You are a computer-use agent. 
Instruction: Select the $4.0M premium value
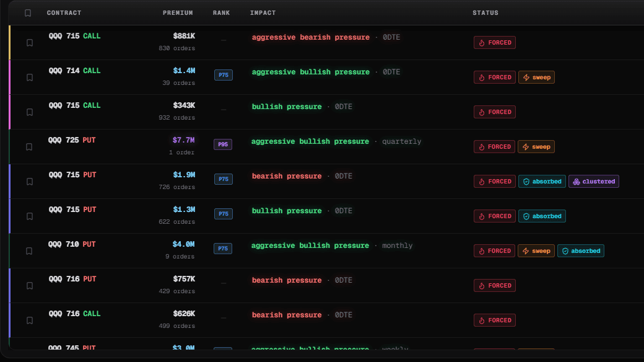coord(183,244)
